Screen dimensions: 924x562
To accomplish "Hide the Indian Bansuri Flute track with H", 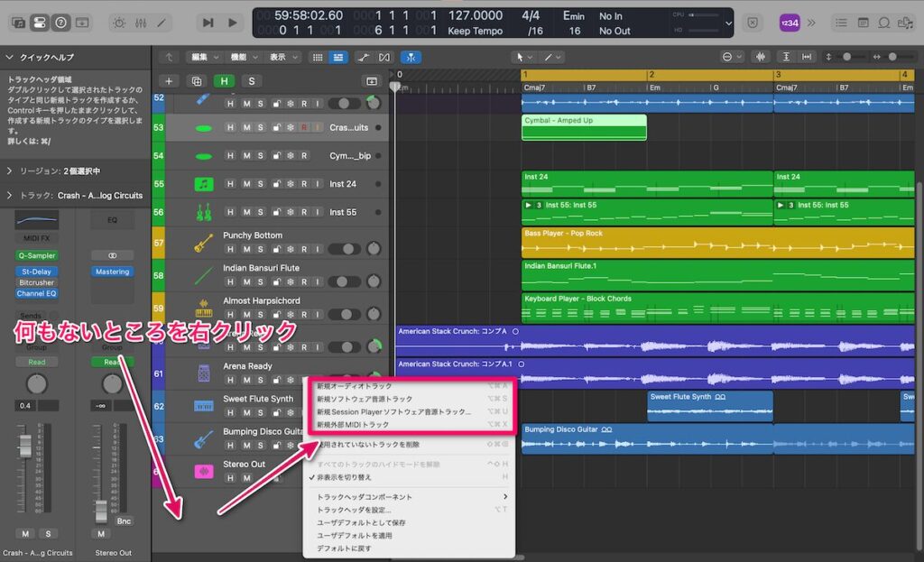I will pyautogui.click(x=230, y=282).
